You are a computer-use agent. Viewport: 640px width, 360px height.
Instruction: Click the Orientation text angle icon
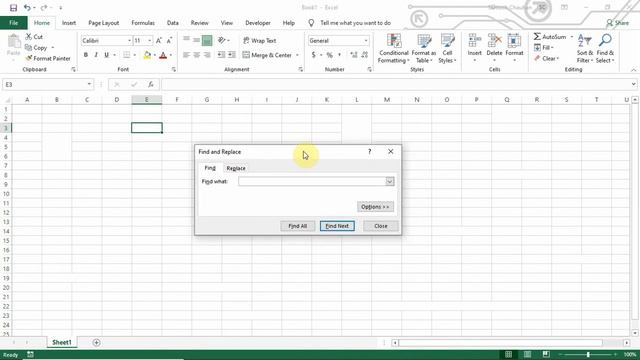(222, 40)
